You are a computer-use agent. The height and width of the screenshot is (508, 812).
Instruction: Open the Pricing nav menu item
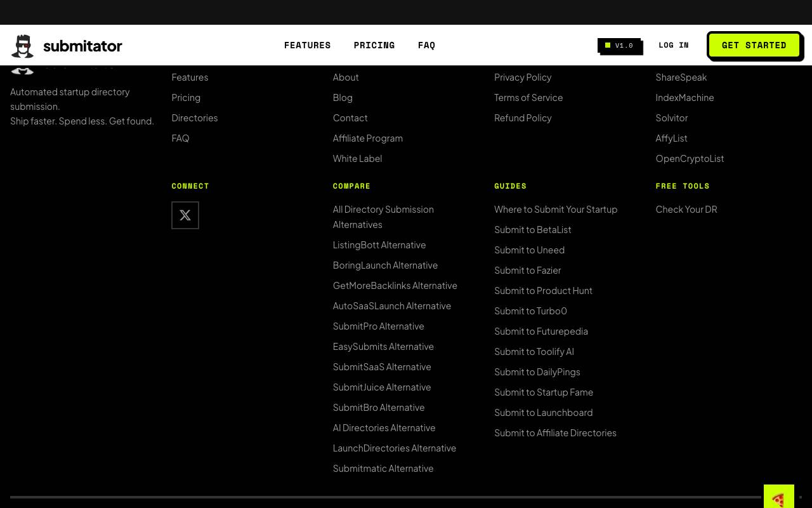[374, 45]
